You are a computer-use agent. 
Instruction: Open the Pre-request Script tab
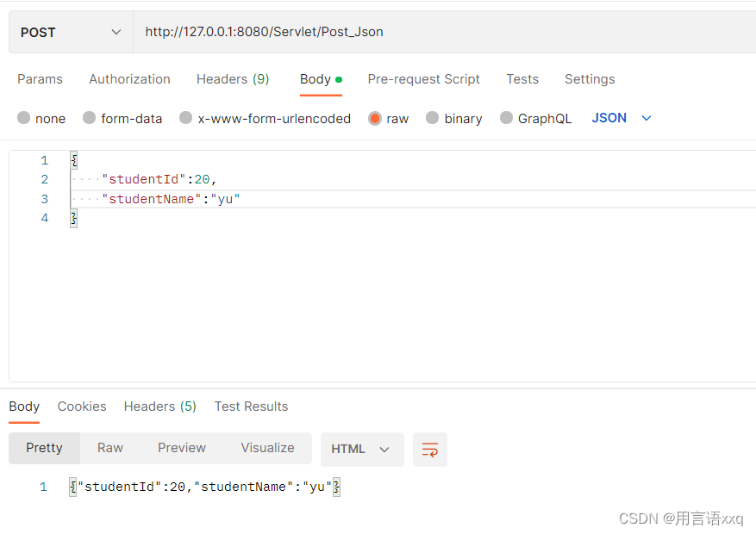pyautogui.click(x=423, y=78)
